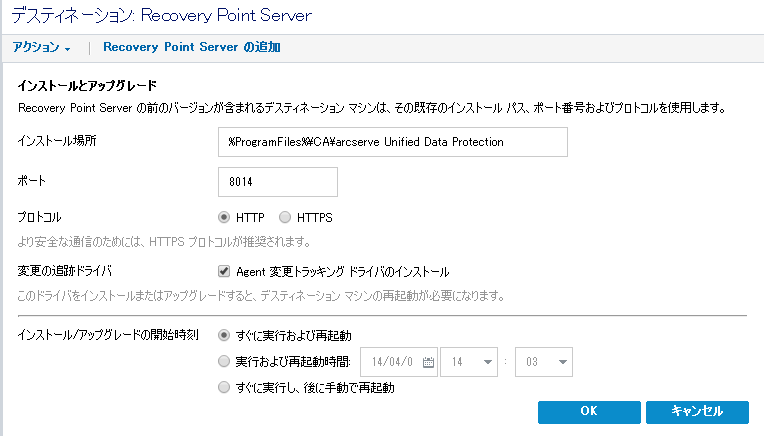Focus the ポート number field showing 8014
Image resolution: width=764 pixels, height=436 pixels.
coord(277,182)
